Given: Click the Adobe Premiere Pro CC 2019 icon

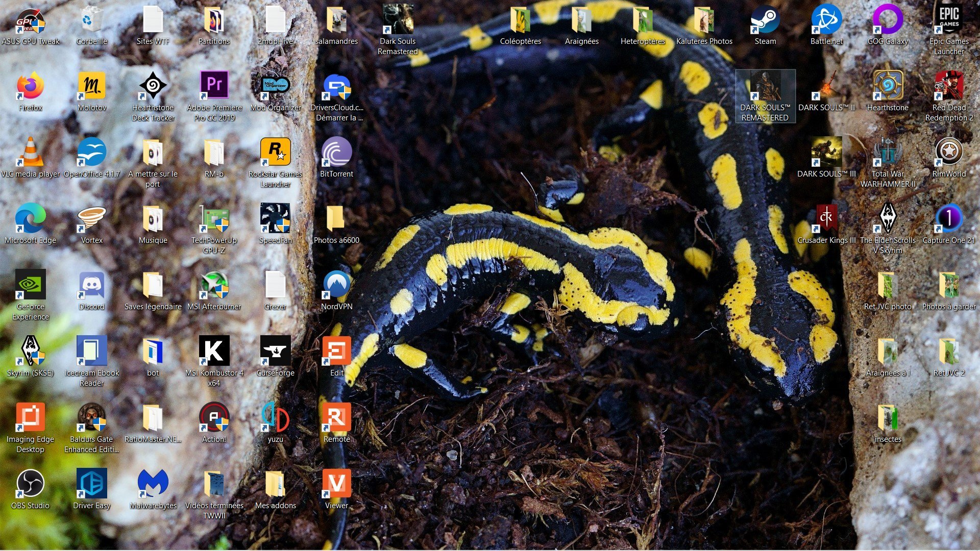Looking at the screenshot, I should 214,86.
